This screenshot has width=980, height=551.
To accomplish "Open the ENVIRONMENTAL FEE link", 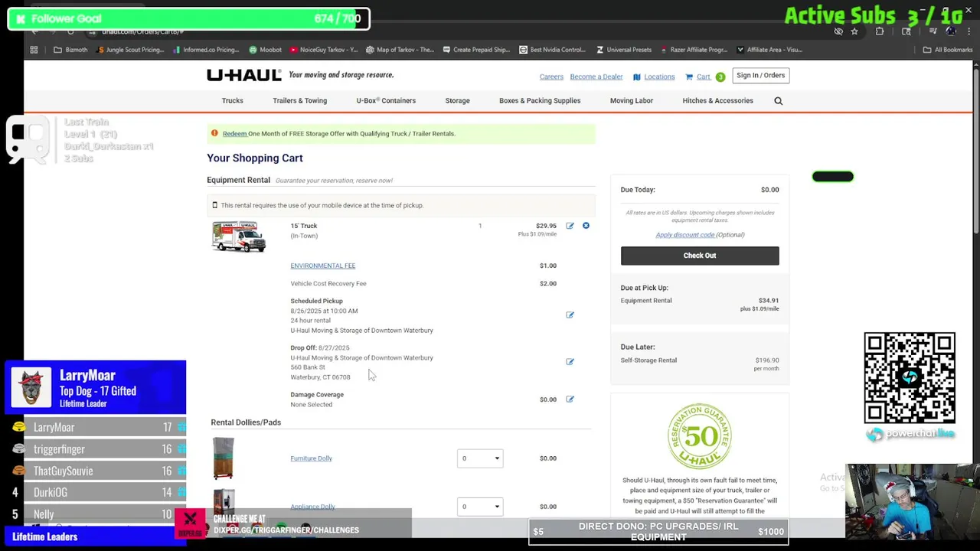I will [322, 266].
